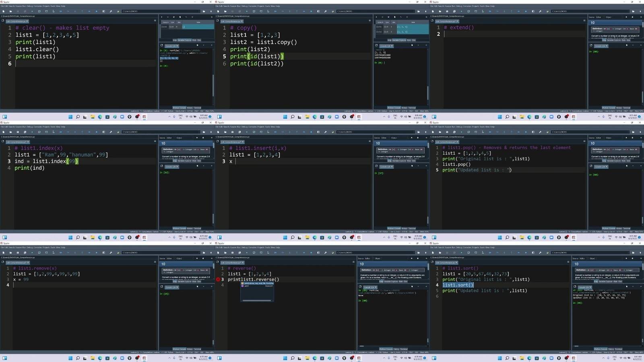Click line 3 'x = 99' in list1.remove(x) editor
Viewport: 644px width, 362px height.
pyautogui.click(x=21, y=279)
